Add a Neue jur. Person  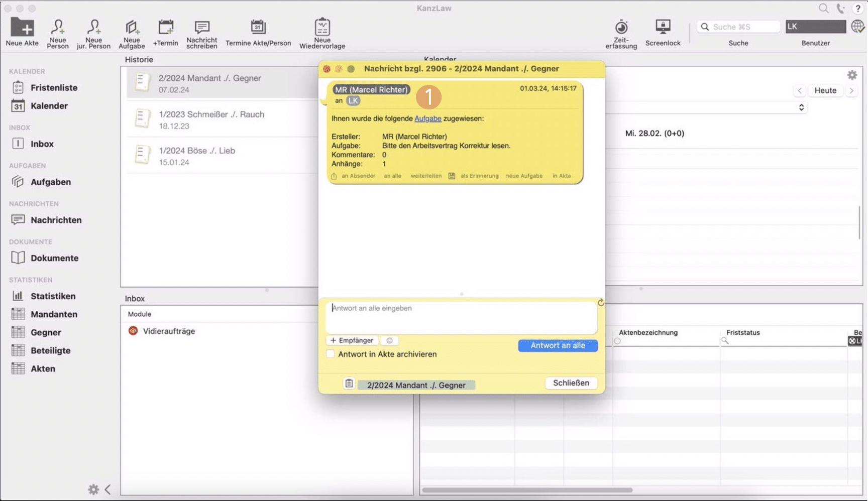(x=93, y=33)
